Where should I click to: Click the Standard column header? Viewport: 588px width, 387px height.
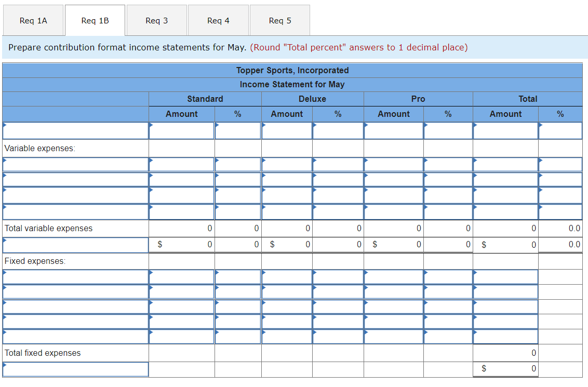click(x=205, y=99)
